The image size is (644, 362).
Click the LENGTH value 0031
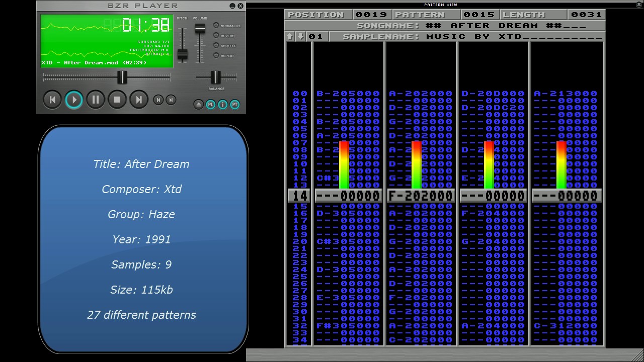coord(586,15)
